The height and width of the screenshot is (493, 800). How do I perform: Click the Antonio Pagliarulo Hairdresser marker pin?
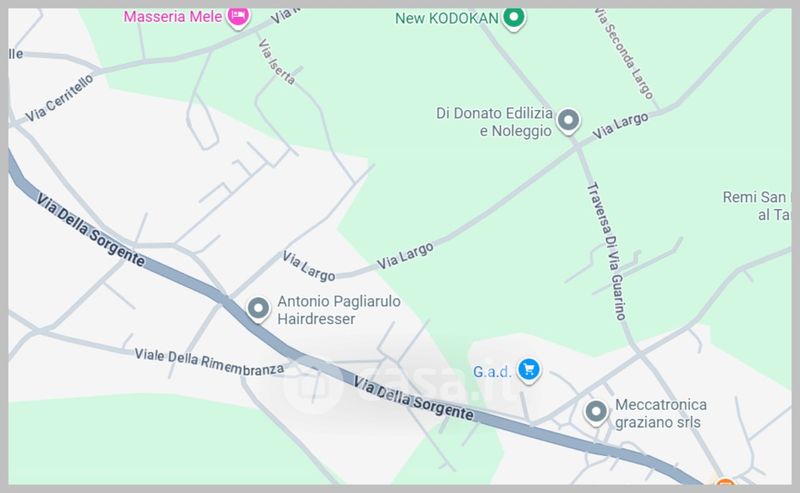tap(259, 310)
